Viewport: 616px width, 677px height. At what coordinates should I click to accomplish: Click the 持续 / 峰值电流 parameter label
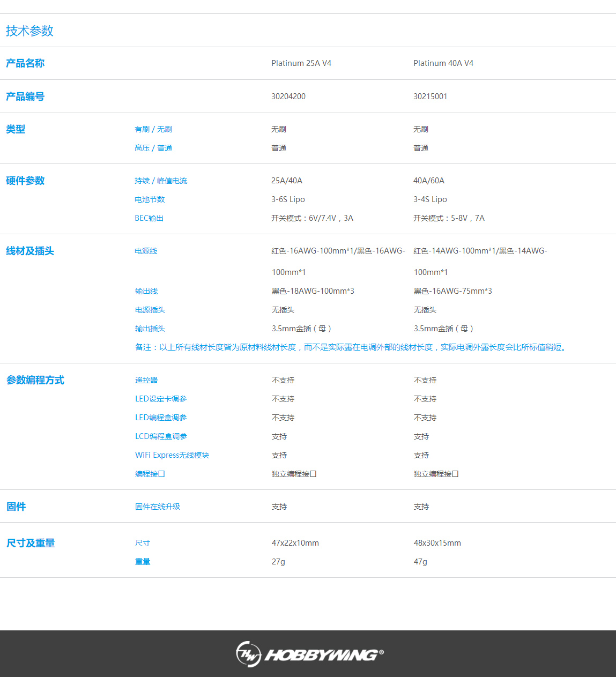coord(161,181)
